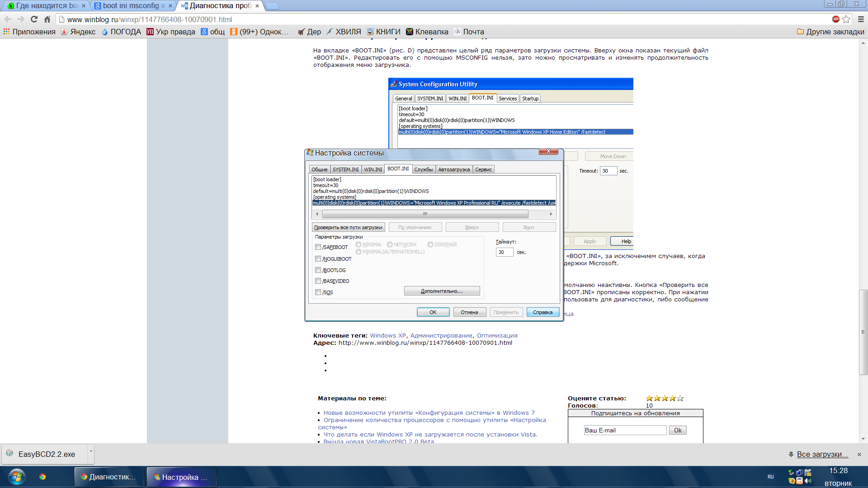Toggle the /BASEVIDEO checkbox
This screenshot has height=488, width=868.
point(318,281)
